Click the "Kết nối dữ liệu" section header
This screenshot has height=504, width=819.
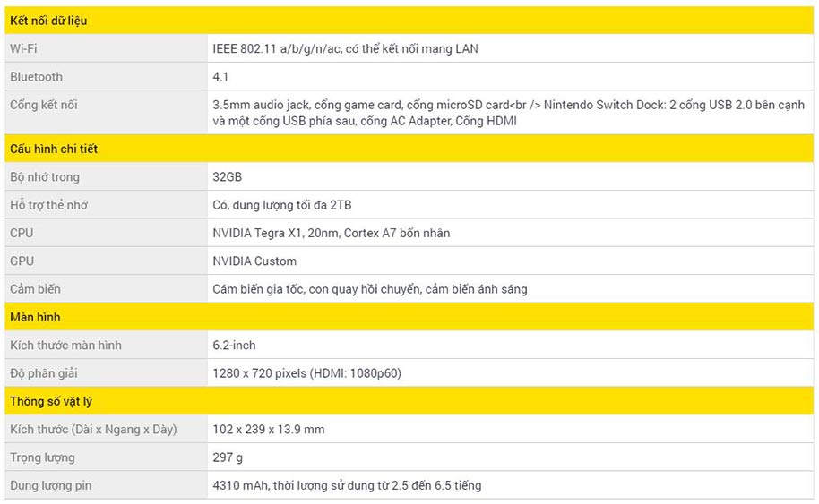[48, 21]
